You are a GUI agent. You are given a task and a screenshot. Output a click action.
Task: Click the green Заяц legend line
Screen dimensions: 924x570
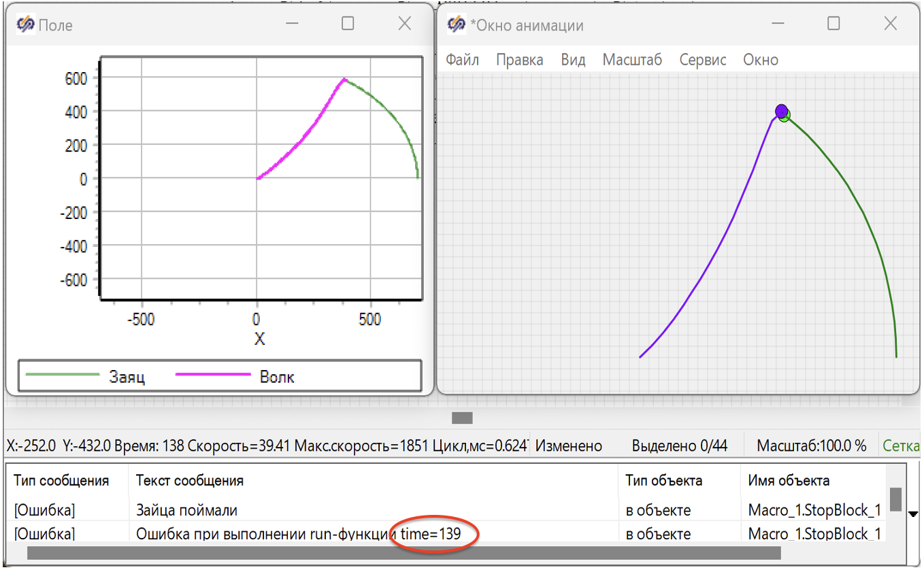(62, 374)
